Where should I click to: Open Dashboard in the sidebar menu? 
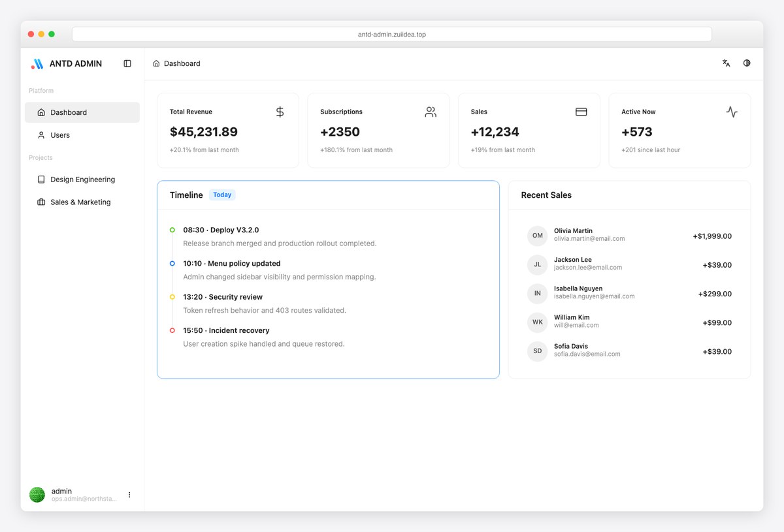pos(82,112)
